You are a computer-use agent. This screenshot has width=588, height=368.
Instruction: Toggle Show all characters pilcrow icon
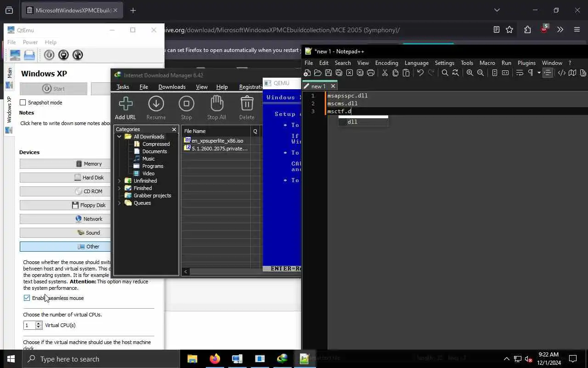point(530,73)
